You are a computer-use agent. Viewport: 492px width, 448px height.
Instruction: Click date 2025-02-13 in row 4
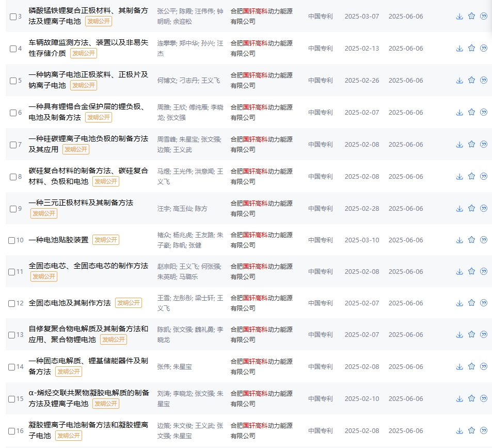pyautogui.click(x=362, y=49)
